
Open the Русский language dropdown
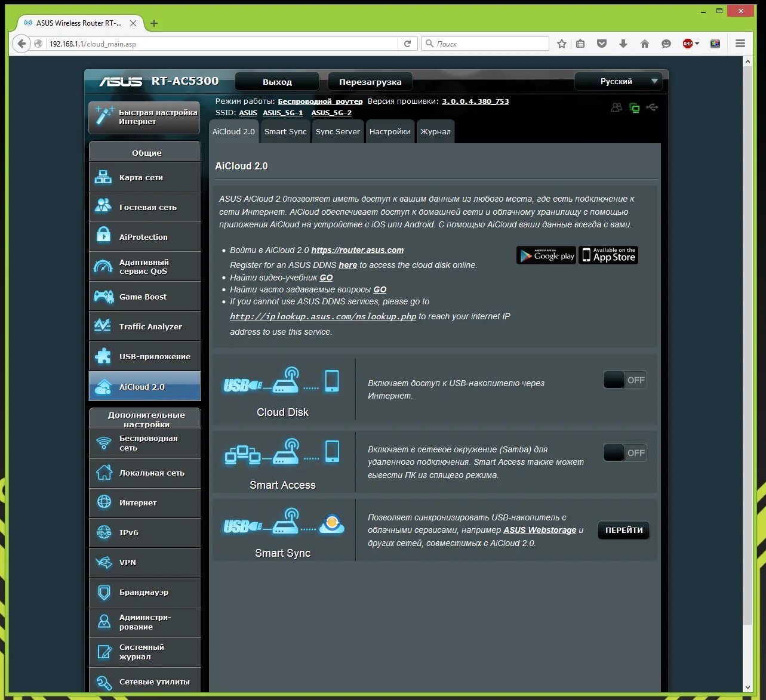pos(617,81)
